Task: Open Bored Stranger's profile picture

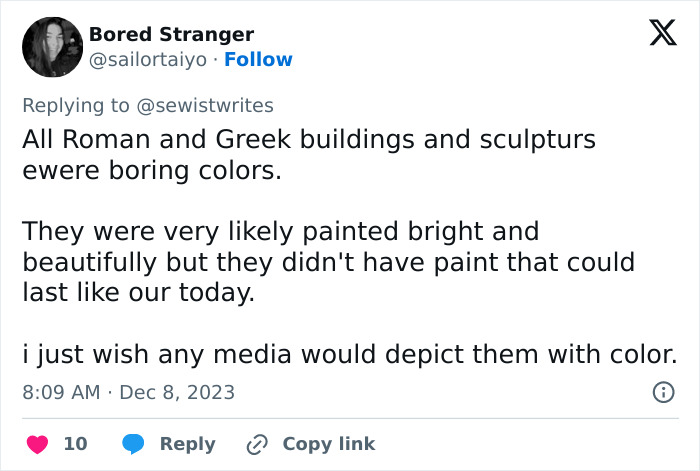Action: point(52,47)
